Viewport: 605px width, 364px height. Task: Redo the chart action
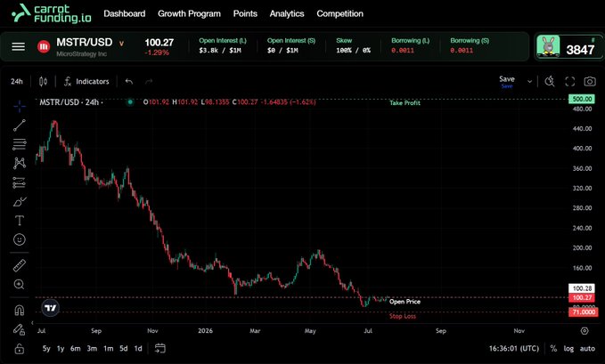[x=149, y=81]
